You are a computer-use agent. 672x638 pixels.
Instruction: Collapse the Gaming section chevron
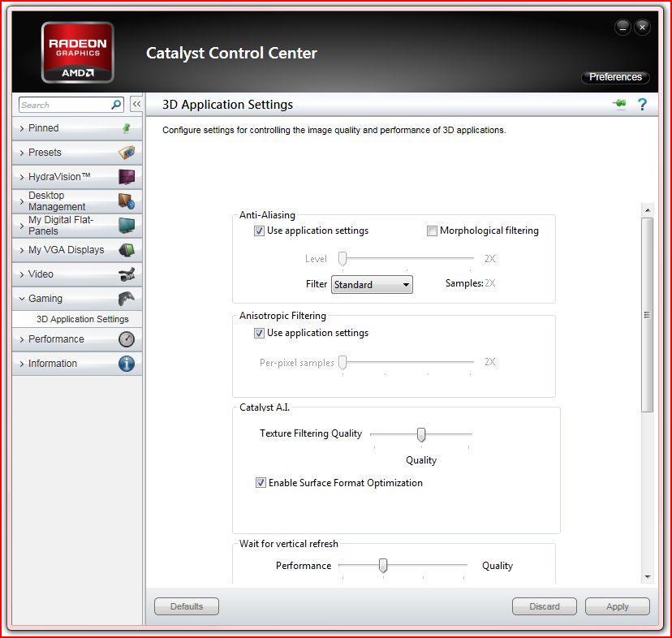(22, 299)
